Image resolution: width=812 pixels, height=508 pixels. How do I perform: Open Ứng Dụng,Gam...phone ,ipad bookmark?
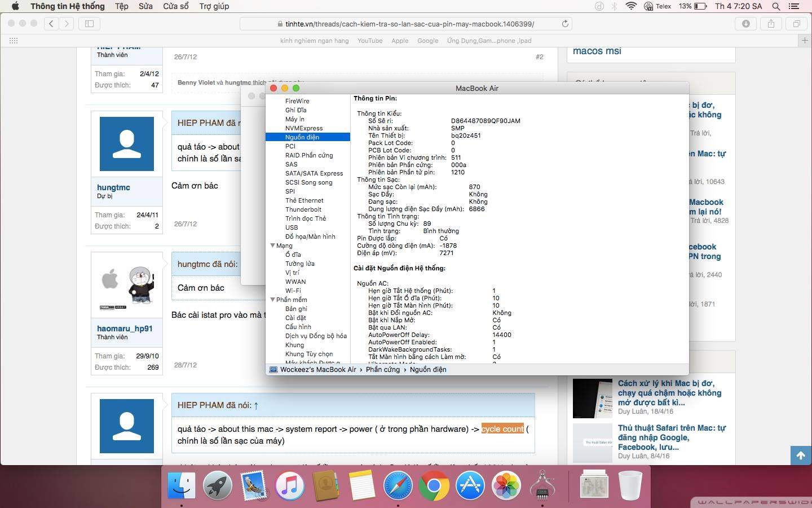489,41
